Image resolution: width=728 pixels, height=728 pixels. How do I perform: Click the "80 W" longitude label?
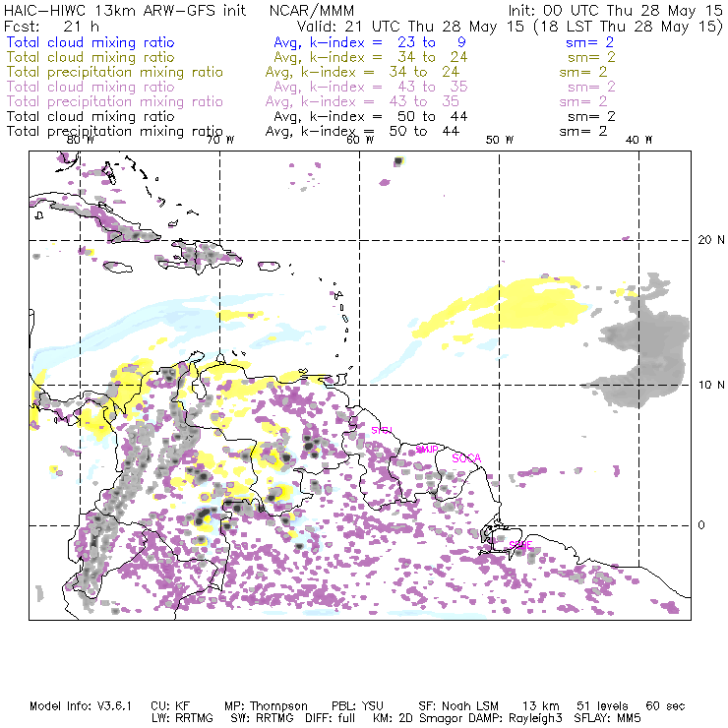[x=81, y=140]
